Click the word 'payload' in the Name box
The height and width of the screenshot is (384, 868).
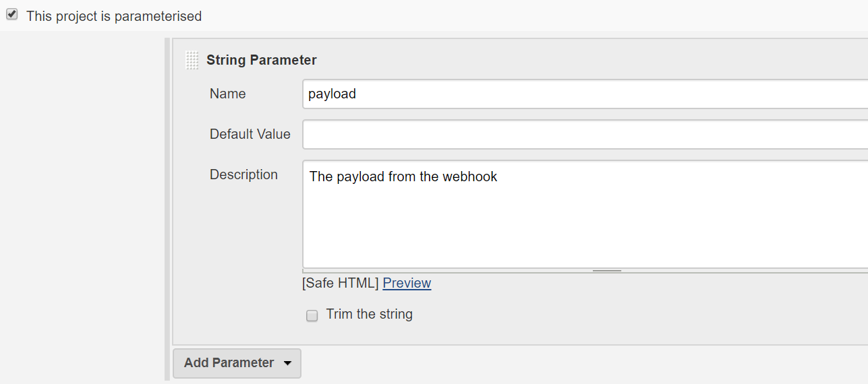pos(332,94)
